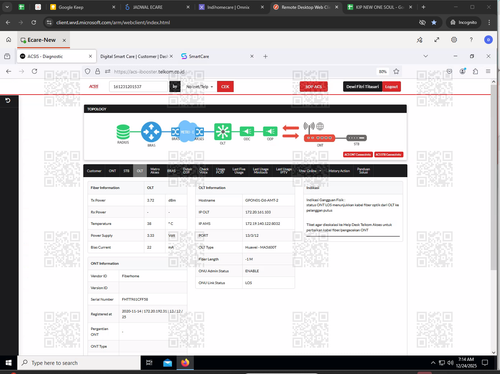This screenshot has height=374, width=500.
Task: Switch to Google Keep Chrome tab
Action: point(83,7)
